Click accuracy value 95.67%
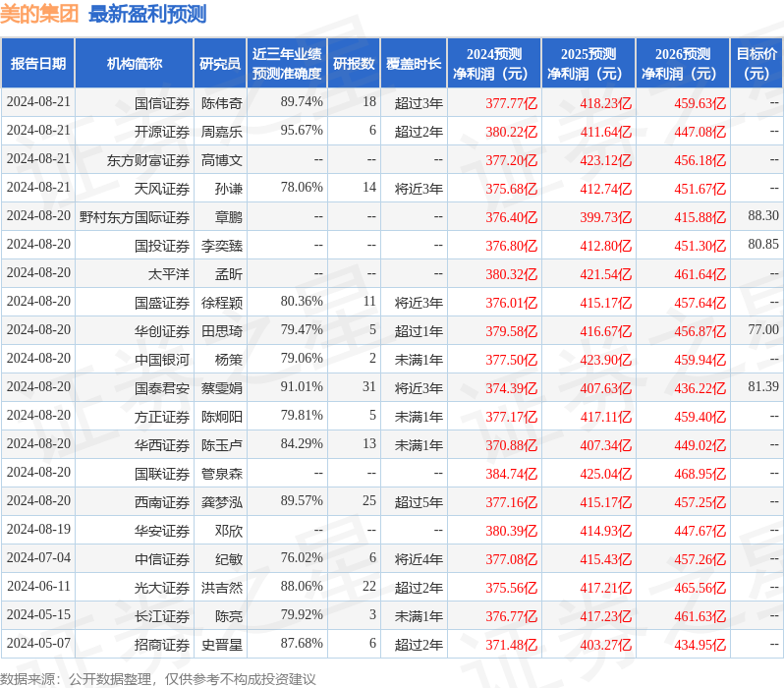Viewport: 784px width, 688px height. (x=302, y=130)
